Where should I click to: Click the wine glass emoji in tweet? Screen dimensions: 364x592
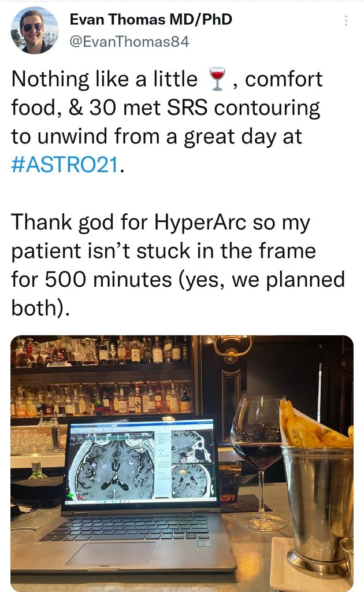pyautogui.click(x=217, y=79)
